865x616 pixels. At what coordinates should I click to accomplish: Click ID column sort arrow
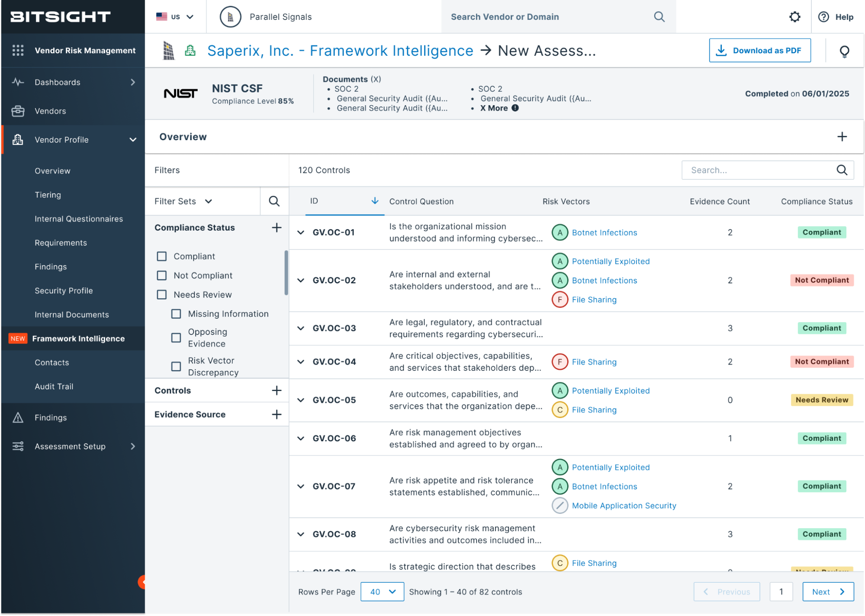(375, 201)
